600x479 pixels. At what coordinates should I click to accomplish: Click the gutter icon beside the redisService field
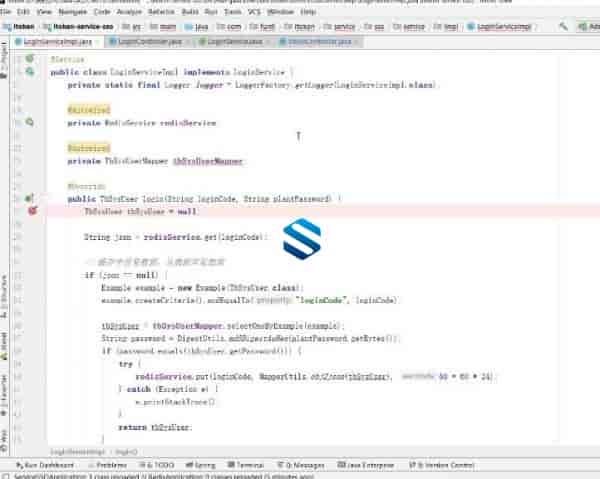[x=29, y=122]
